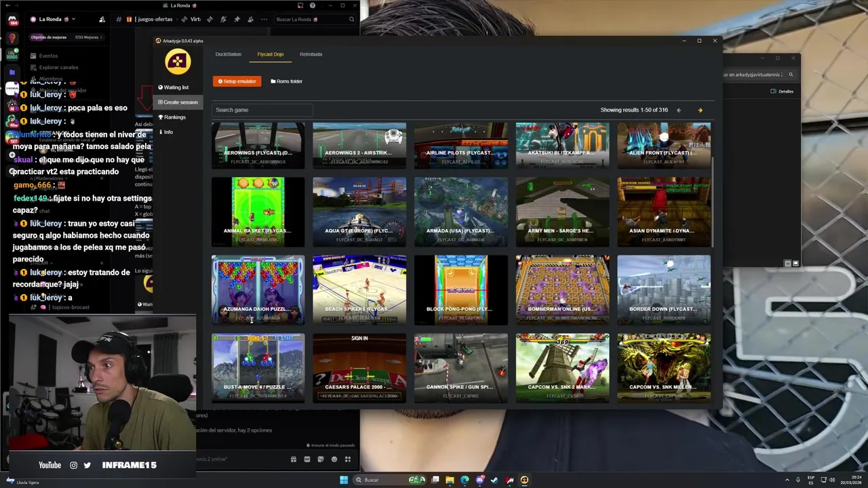Select the Cannon Spike / Gun Spike thumbnail

click(x=461, y=367)
